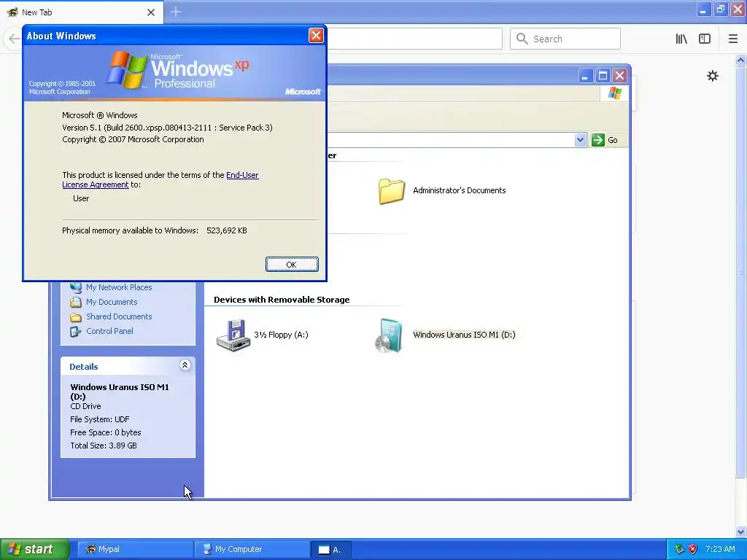Switch to My Computer taskbar button
Screen dimensions: 747x560
tap(252, 549)
